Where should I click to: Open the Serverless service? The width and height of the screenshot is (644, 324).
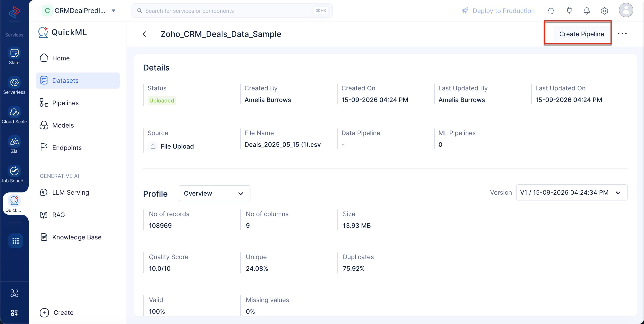(x=14, y=85)
